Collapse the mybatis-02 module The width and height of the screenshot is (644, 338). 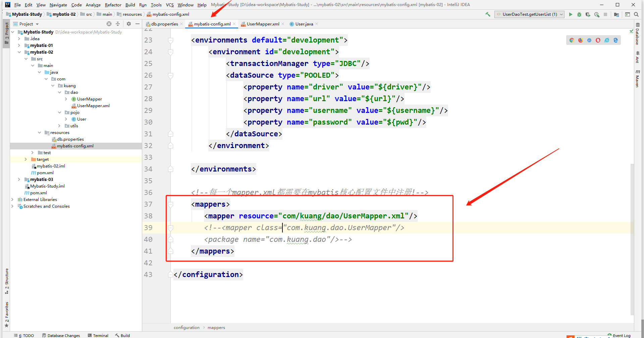pyautogui.click(x=19, y=52)
